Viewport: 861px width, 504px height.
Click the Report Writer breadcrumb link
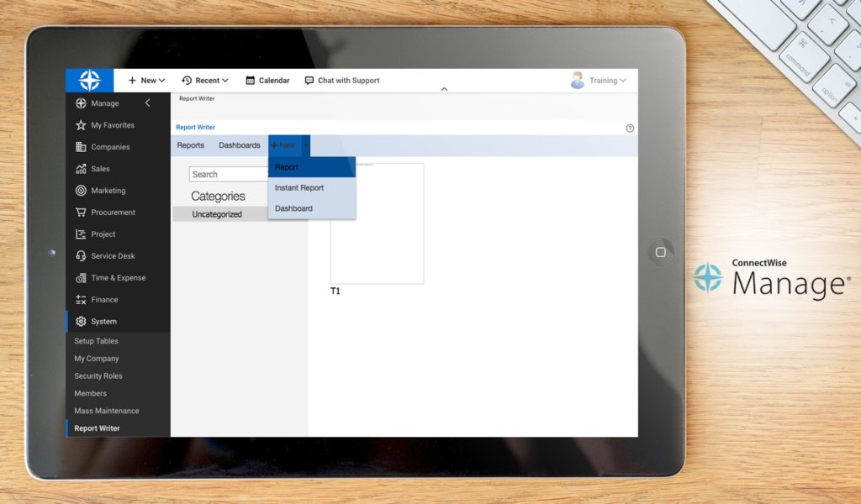click(x=194, y=127)
